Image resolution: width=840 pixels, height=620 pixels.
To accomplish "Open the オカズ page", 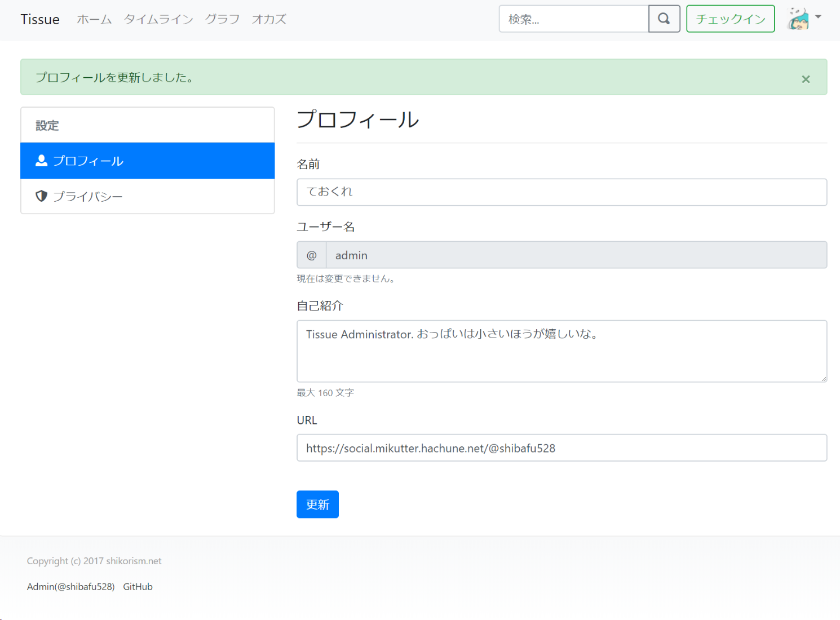I will point(269,20).
